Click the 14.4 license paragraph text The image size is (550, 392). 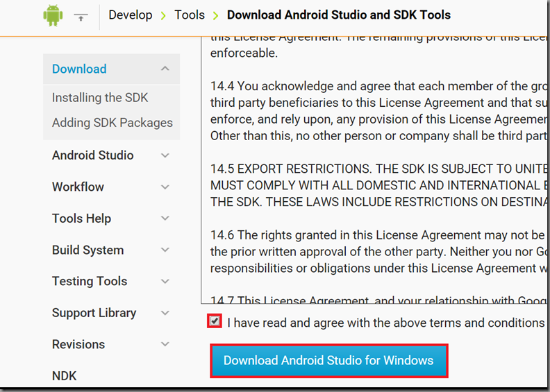379,111
